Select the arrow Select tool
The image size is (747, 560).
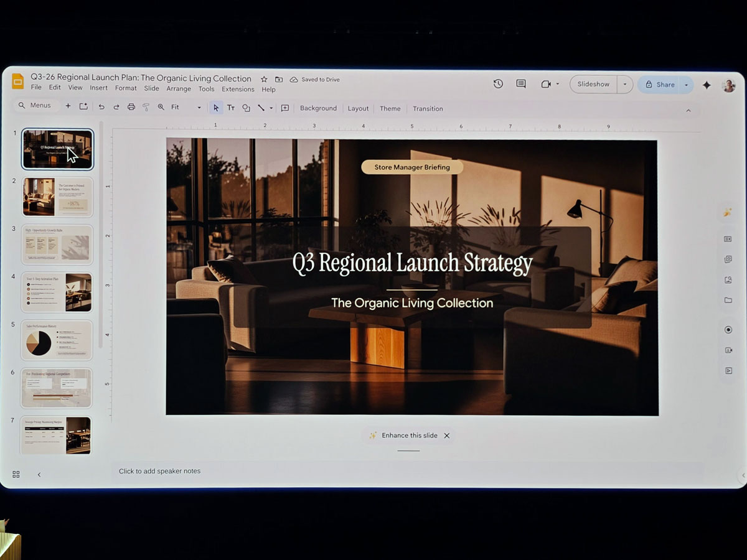[215, 107]
